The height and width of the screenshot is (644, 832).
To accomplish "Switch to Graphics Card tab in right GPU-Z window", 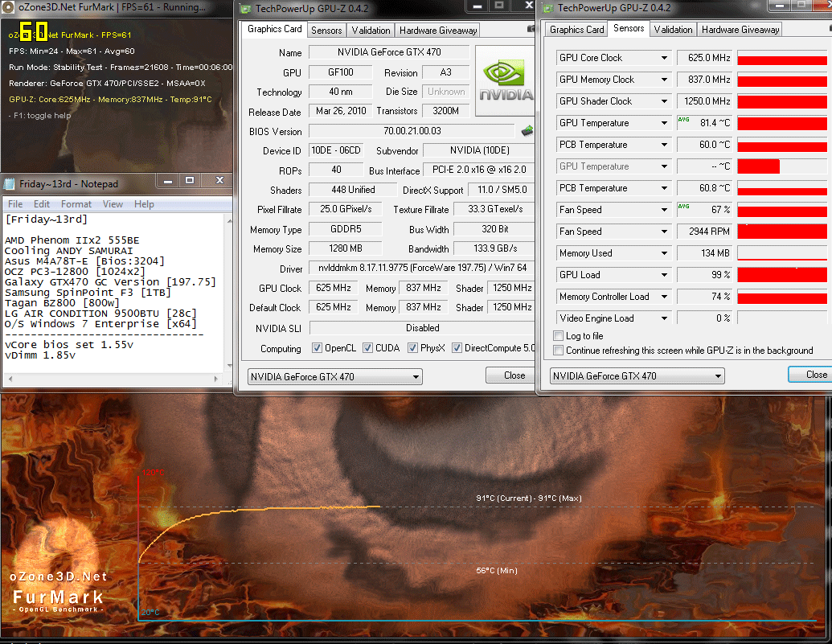I will [x=577, y=30].
